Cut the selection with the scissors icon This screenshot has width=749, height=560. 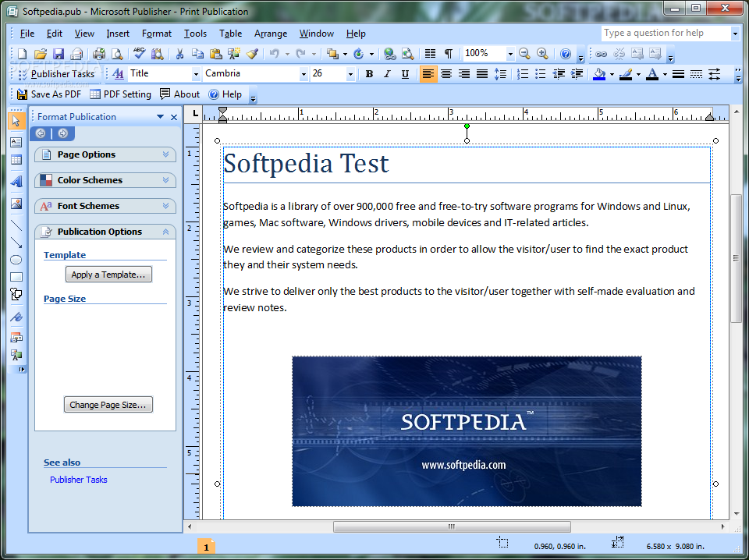click(179, 54)
